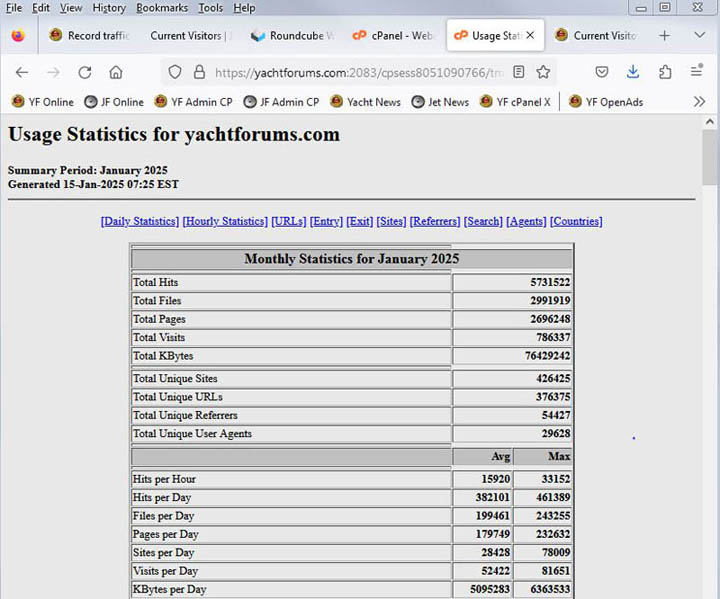
Task: Go to the home page icon
Action: (116, 72)
